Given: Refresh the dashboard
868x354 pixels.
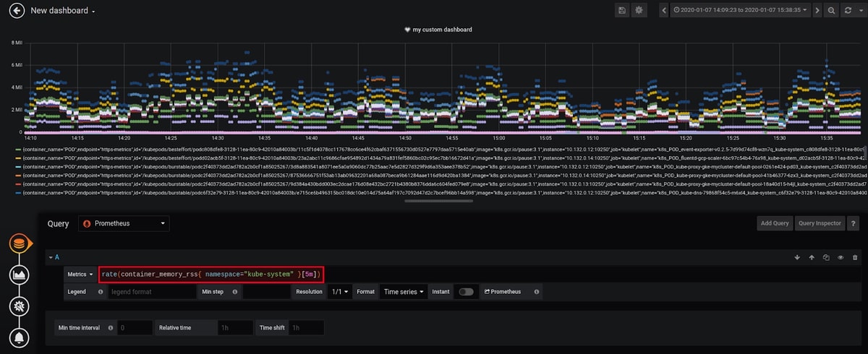Looking at the screenshot, I should (x=848, y=10).
